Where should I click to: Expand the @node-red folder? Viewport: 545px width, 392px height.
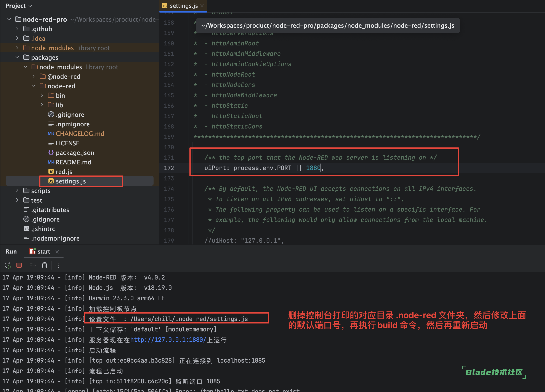[x=34, y=76]
